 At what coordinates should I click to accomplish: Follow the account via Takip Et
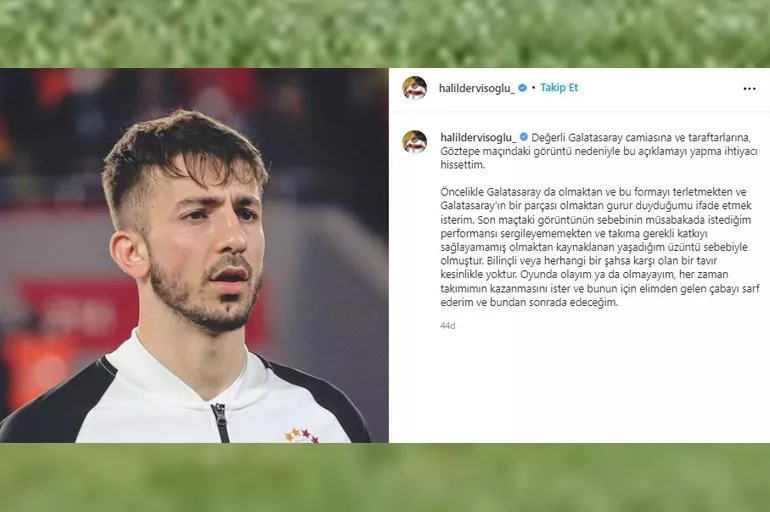(559, 88)
